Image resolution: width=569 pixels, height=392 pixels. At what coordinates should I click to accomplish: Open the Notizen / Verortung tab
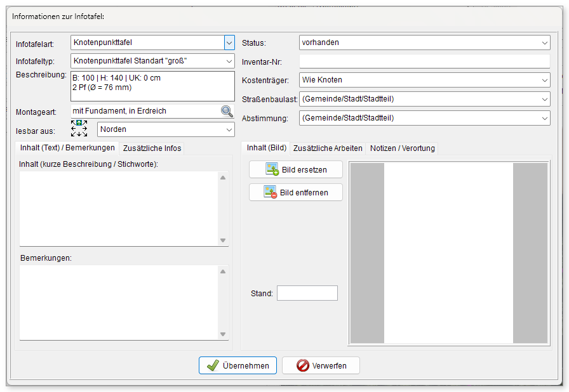[402, 148]
